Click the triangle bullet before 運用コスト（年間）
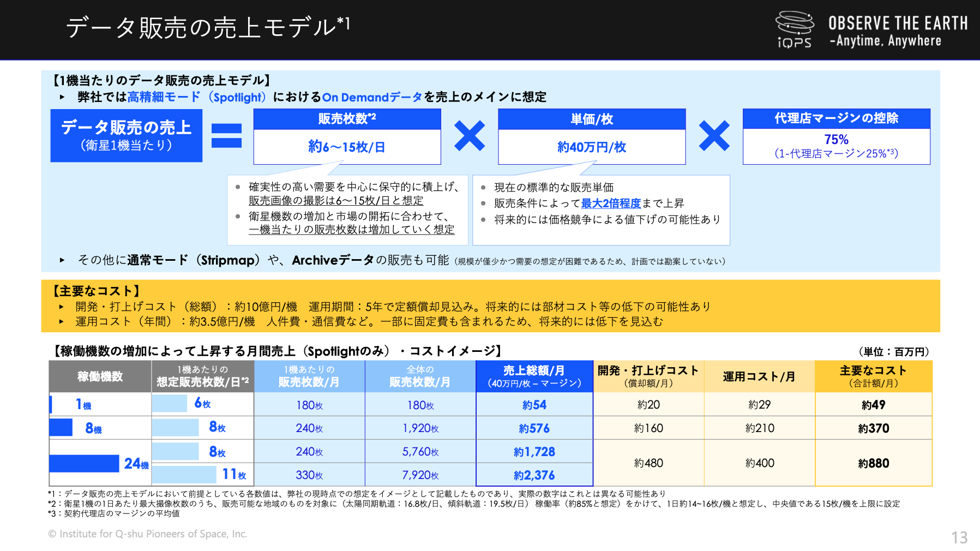Screen dimensions: 980x551 click(x=62, y=322)
